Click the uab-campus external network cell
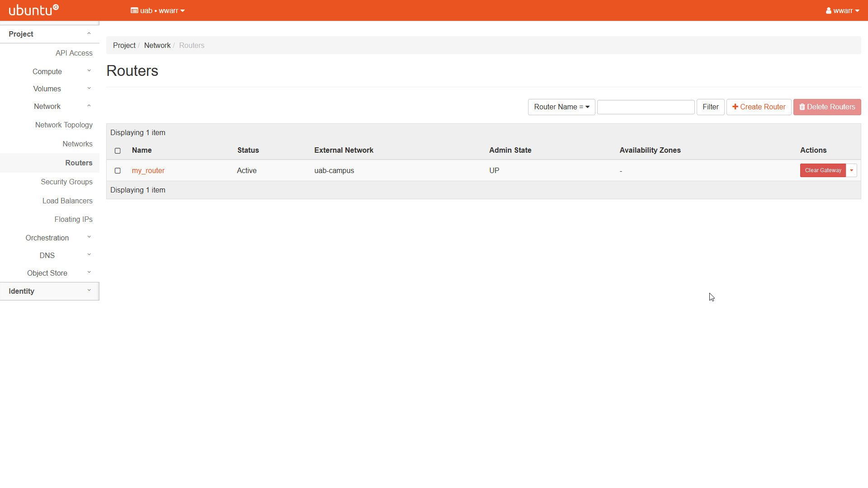Image resolution: width=868 pixels, height=488 pixels. pyautogui.click(x=334, y=170)
